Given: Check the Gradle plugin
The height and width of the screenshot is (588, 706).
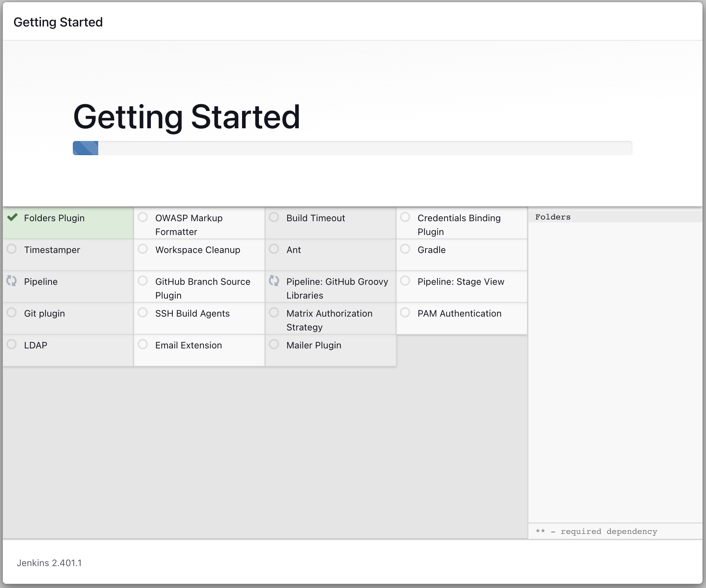Looking at the screenshot, I should click(405, 249).
